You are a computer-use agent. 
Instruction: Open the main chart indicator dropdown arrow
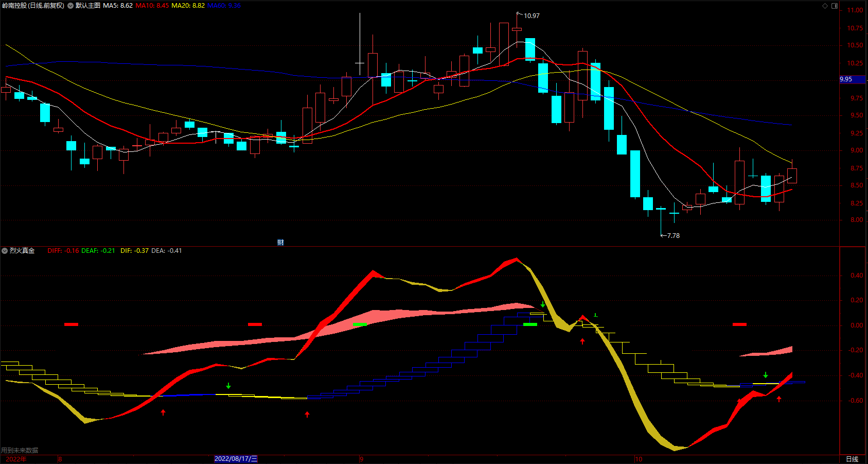(x=70, y=6)
